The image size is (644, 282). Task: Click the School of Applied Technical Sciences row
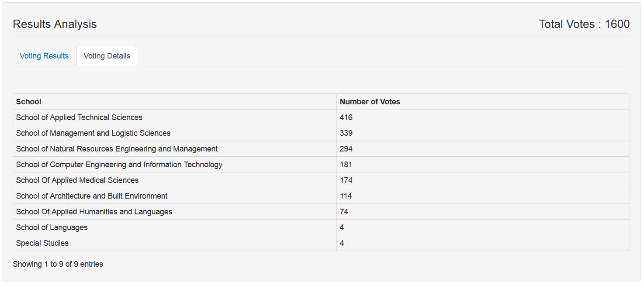point(79,117)
